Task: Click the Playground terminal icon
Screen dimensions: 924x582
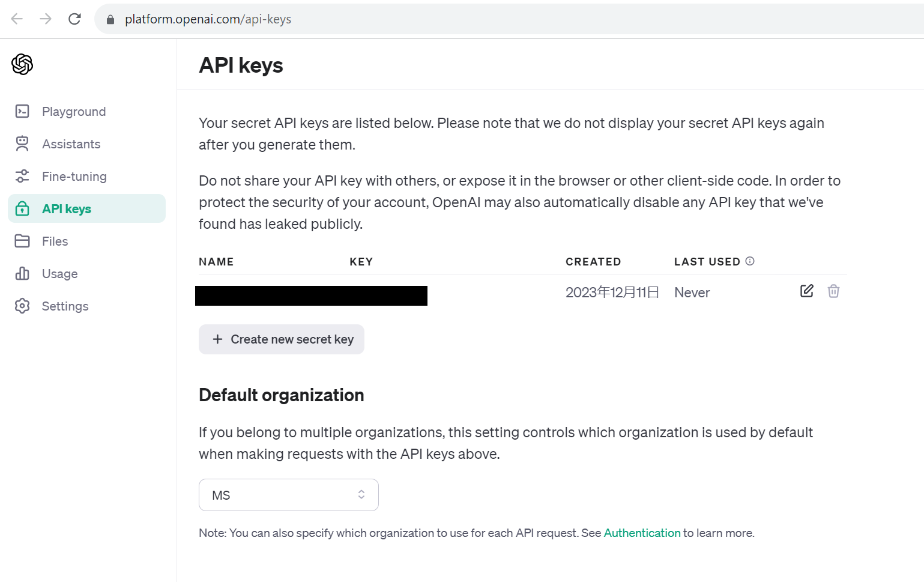Action: 22,111
